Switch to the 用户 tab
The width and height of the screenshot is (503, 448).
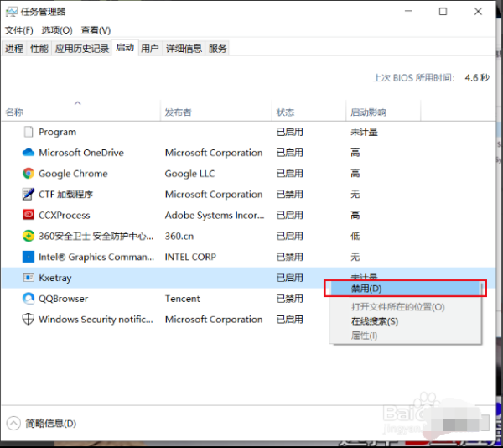tap(150, 49)
